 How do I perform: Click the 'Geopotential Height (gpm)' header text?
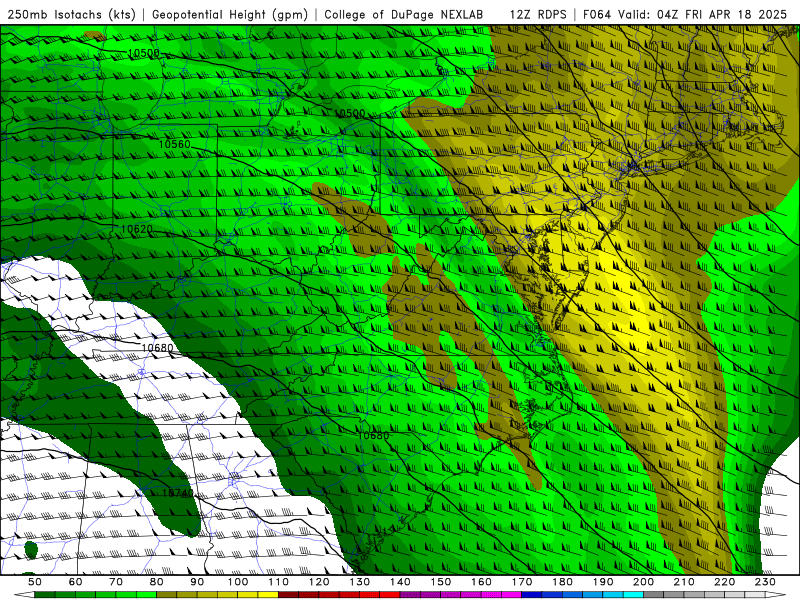(230, 15)
